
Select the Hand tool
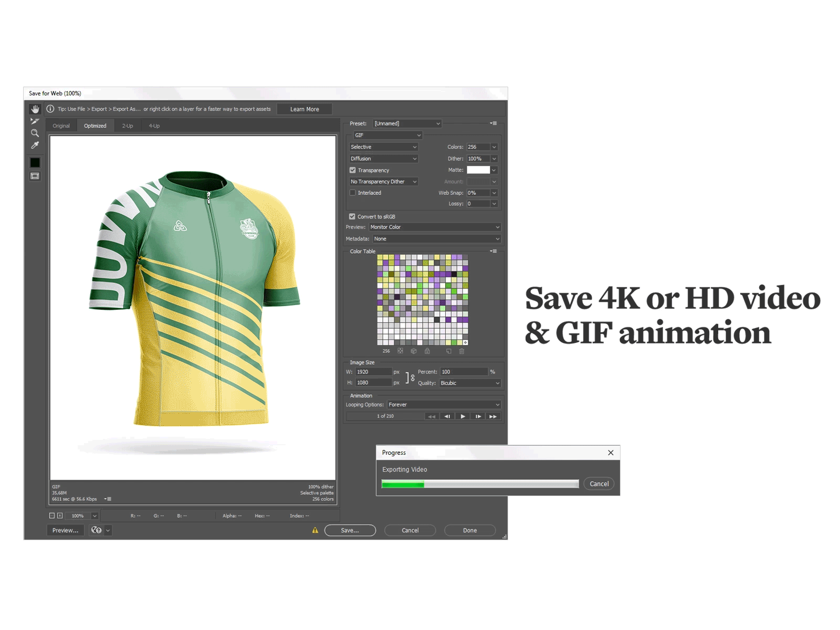pyautogui.click(x=35, y=109)
